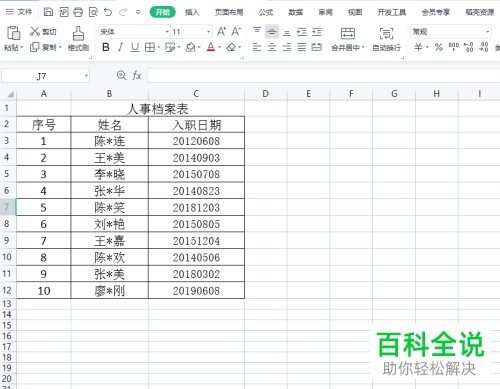Open the File (文件) menu
This screenshot has width=500, height=389.
click(19, 12)
